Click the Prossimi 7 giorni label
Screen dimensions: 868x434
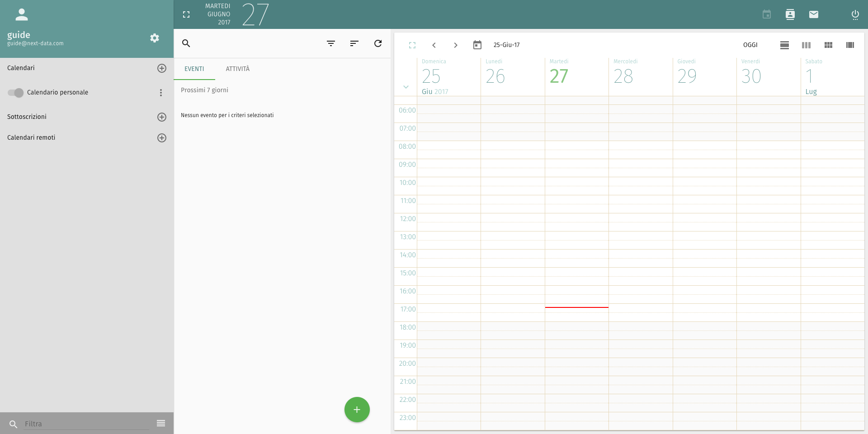(x=204, y=90)
